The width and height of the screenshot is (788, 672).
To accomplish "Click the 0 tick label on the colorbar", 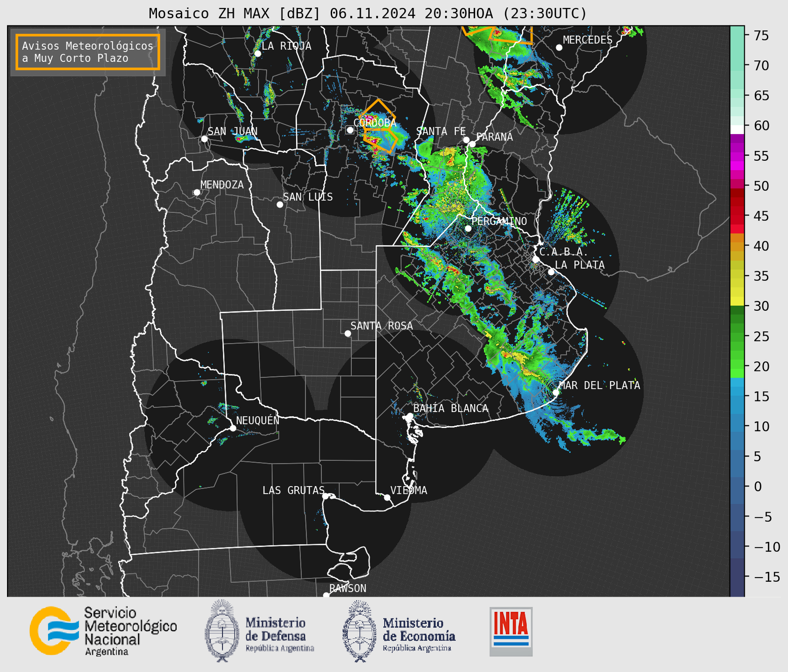I will [757, 486].
